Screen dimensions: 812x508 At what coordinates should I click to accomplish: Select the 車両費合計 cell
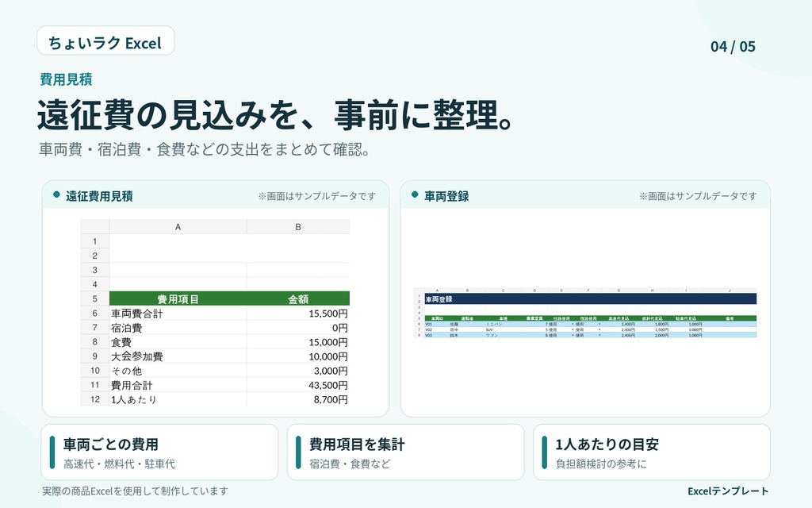(178, 313)
